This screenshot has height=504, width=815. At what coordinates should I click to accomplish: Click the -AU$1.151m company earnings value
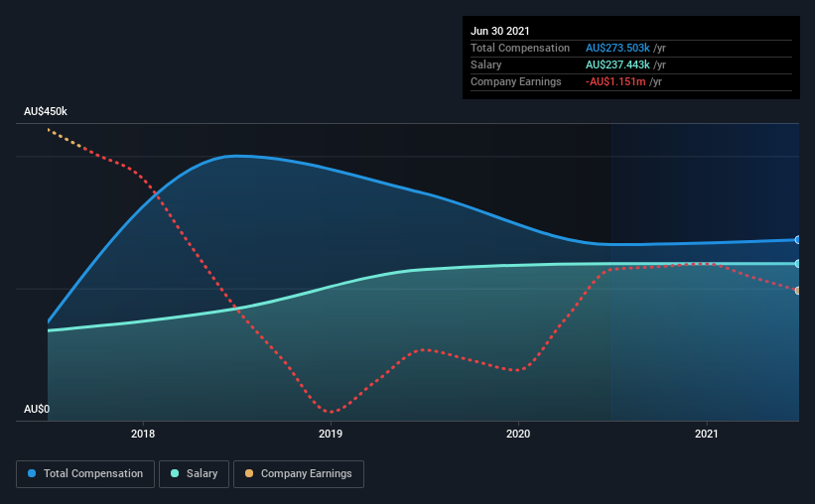pyautogui.click(x=615, y=81)
